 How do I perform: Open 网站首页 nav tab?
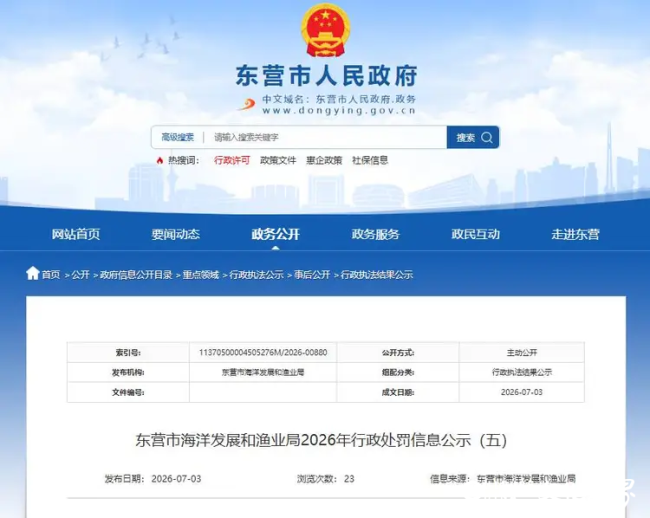click(76, 234)
